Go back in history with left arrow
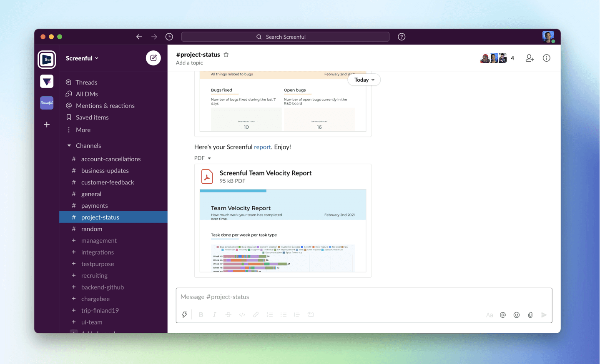The width and height of the screenshot is (600, 364). 139,37
